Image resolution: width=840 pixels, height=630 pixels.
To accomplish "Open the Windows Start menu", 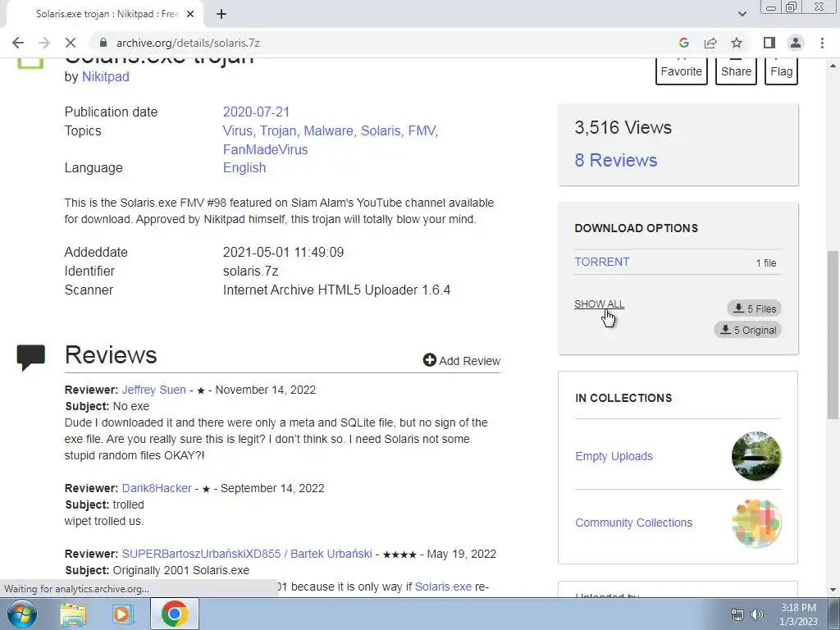I will tap(21, 614).
